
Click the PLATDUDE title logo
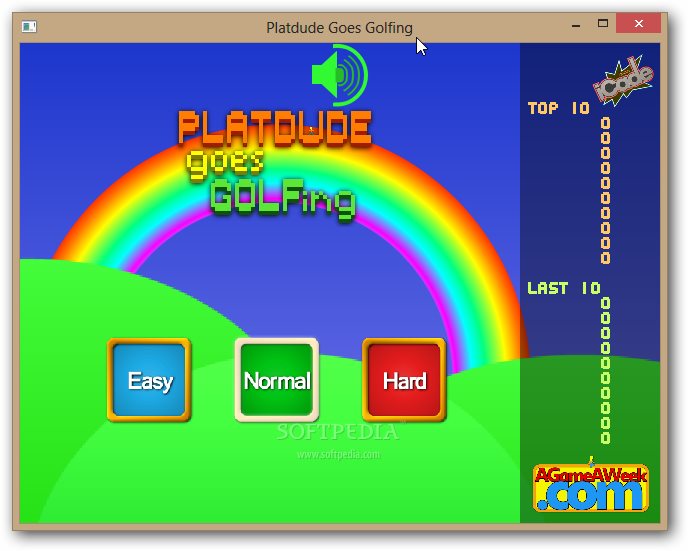point(275,128)
